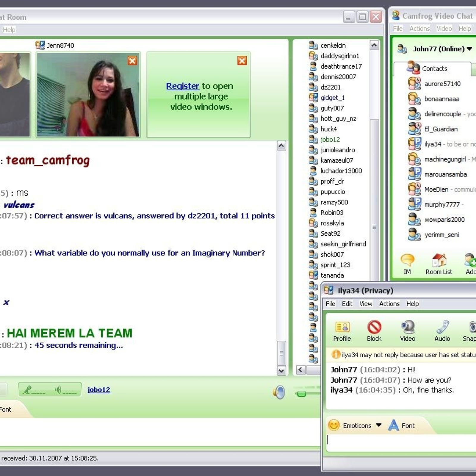Close Jenn8740's video window
The image size is (476, 476).
tap(132, 61)
